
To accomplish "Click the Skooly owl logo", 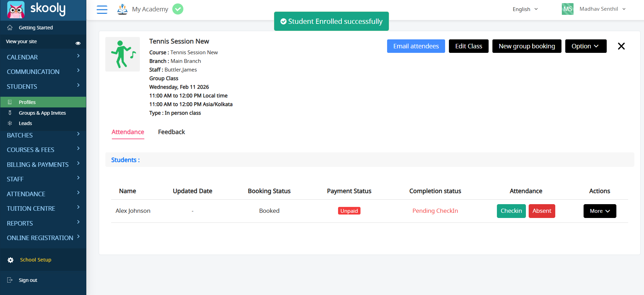I will click(16, 10).
